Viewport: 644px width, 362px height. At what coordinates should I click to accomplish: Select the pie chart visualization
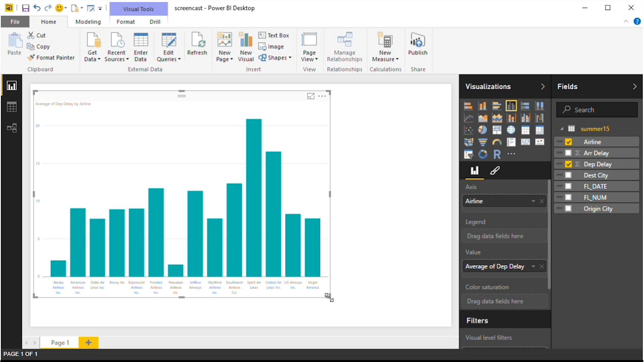click(483, 130)
